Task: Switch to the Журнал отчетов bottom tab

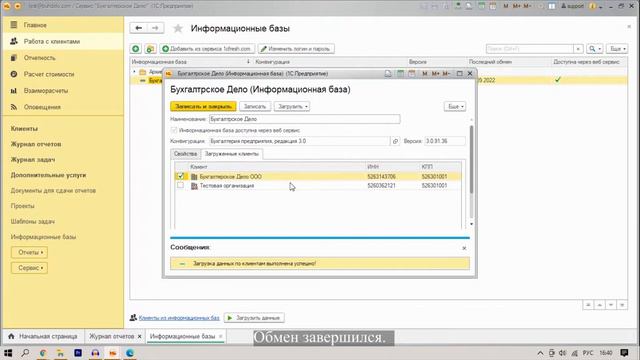Action: point(111,336)
